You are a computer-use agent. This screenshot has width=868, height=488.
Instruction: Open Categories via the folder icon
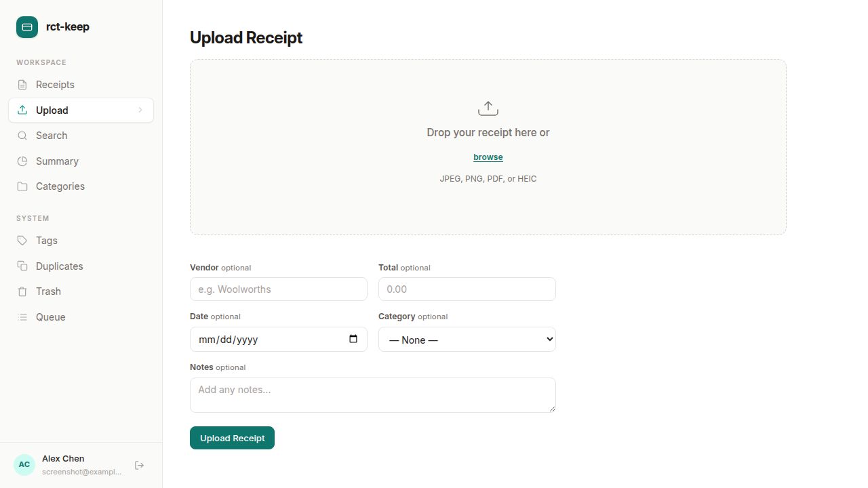22,186
